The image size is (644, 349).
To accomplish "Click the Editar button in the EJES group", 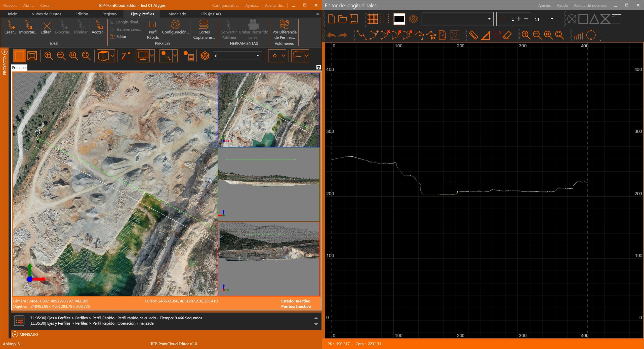I will point(46,27).
